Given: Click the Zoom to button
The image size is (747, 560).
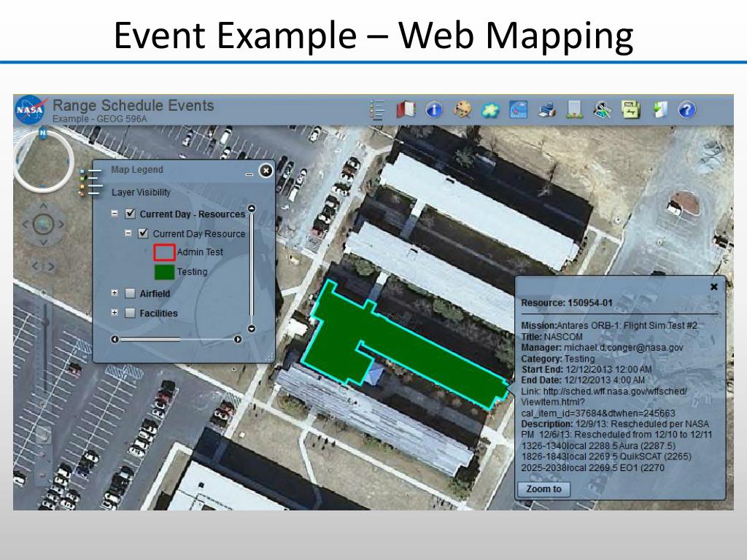Looking at the screenshot, I should (x=543, y=489).
